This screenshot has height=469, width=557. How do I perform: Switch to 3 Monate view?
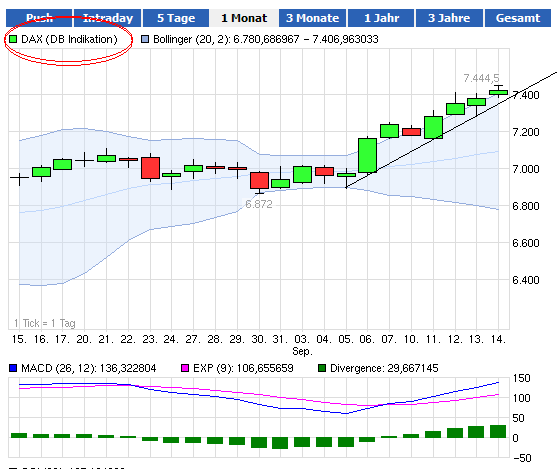312,18
